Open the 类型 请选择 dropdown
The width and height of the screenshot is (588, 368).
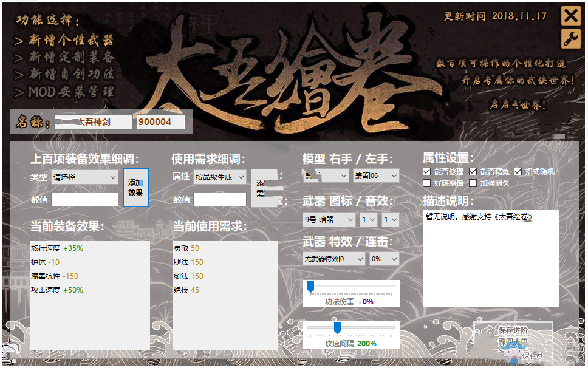click(x=85, y=177)
